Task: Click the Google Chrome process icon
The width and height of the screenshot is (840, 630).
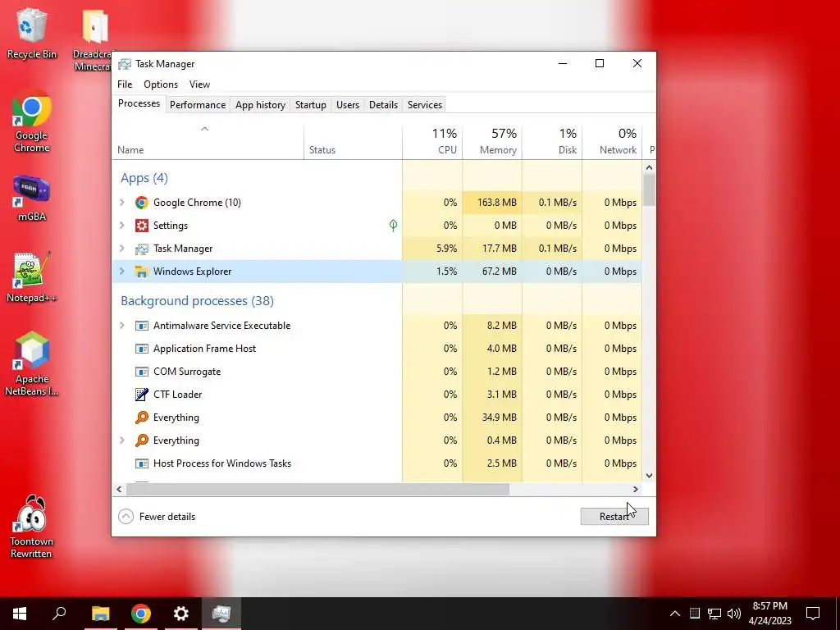Action: click(141, 203)
